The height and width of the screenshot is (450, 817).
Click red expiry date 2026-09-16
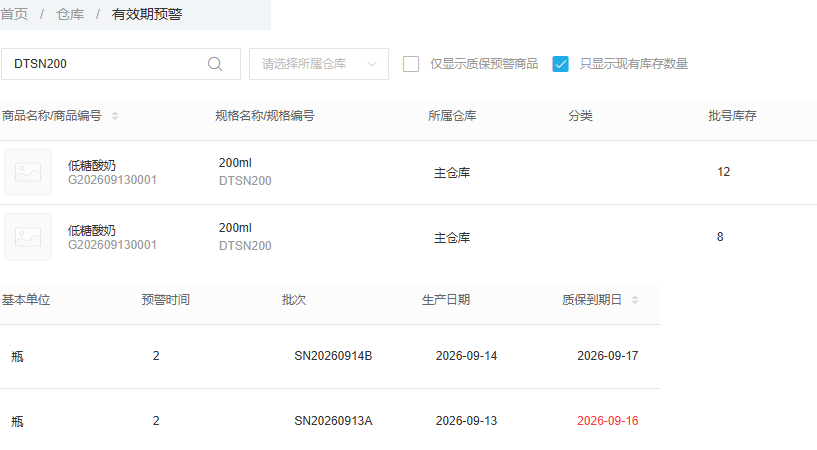608,421
